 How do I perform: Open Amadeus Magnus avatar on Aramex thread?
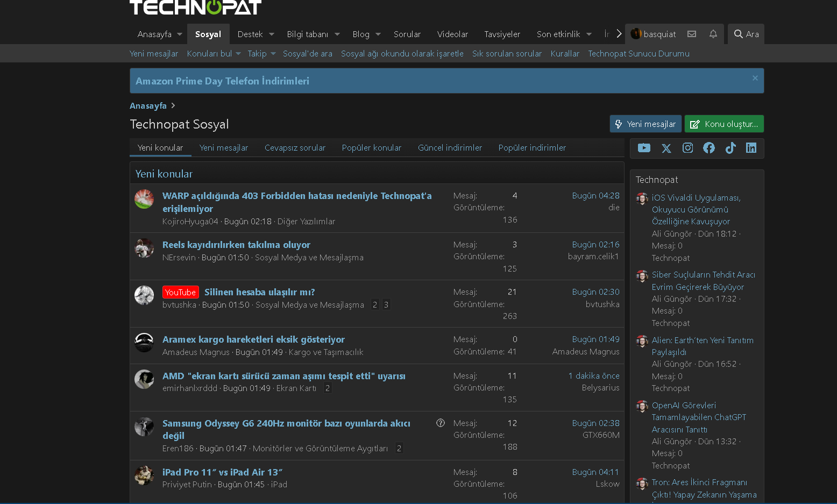click(144, 343)
